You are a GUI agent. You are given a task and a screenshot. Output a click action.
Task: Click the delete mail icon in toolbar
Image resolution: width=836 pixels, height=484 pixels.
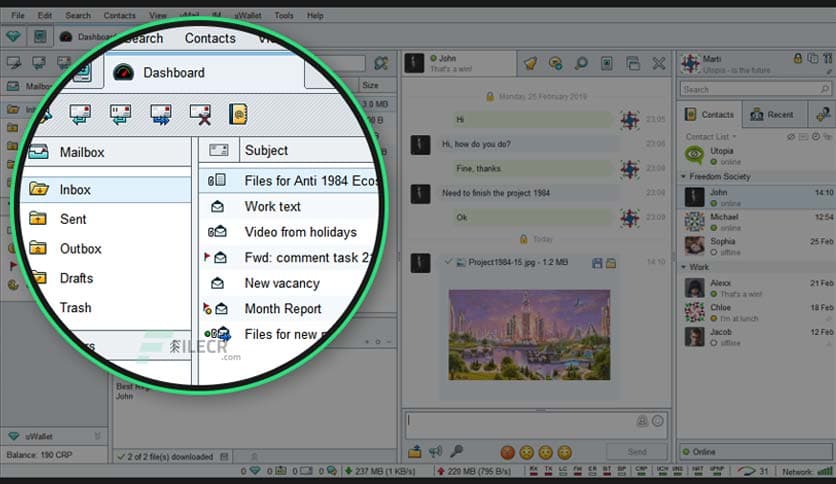200,114
